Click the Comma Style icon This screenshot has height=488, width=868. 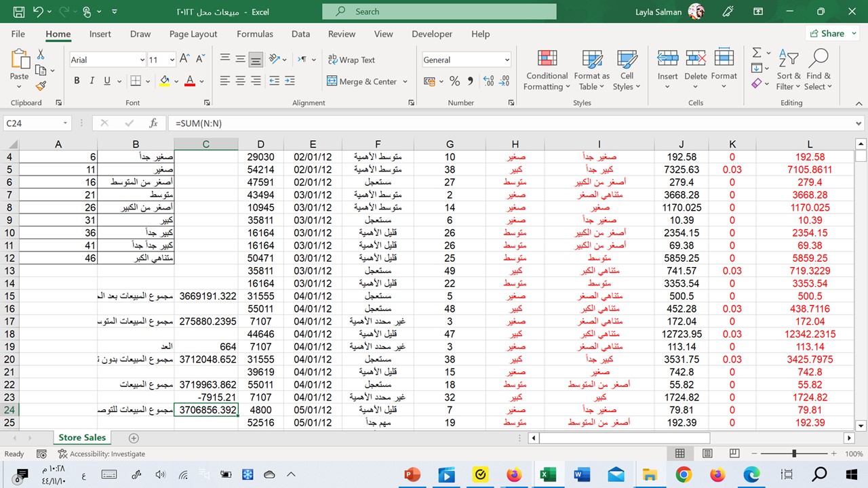469,81
